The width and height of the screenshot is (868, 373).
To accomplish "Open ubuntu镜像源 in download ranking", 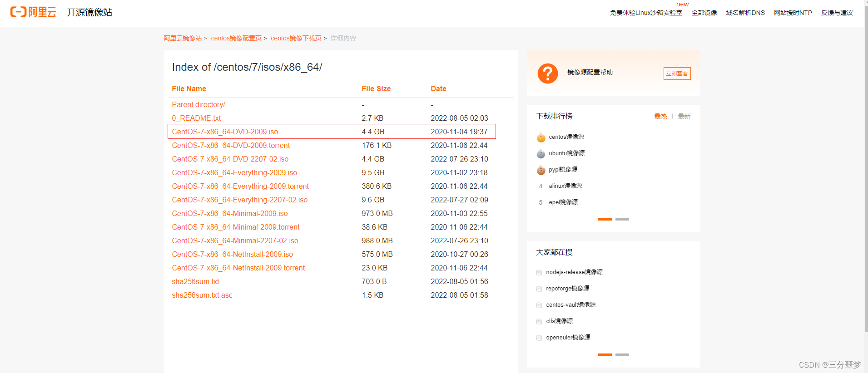I will click(x=567, y=153).
